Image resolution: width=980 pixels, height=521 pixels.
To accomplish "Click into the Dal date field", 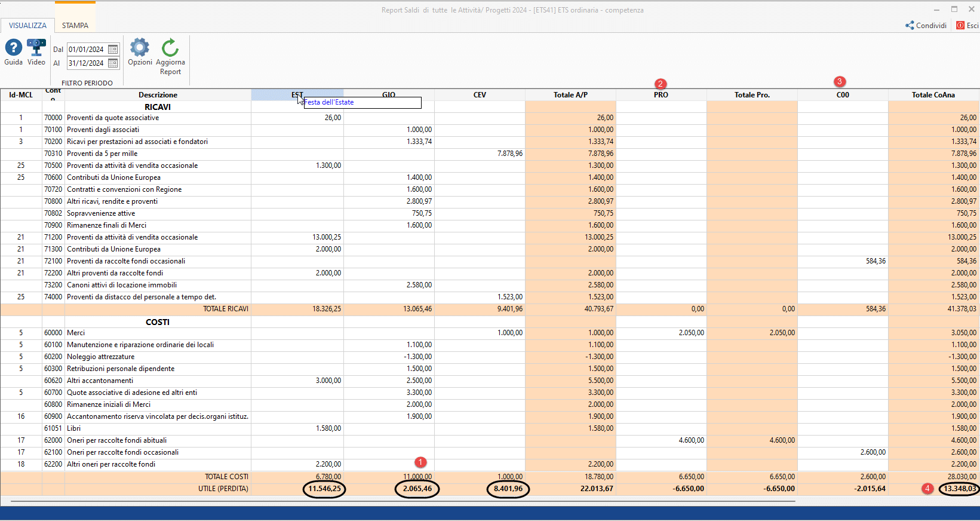I will tap(87, 50).
